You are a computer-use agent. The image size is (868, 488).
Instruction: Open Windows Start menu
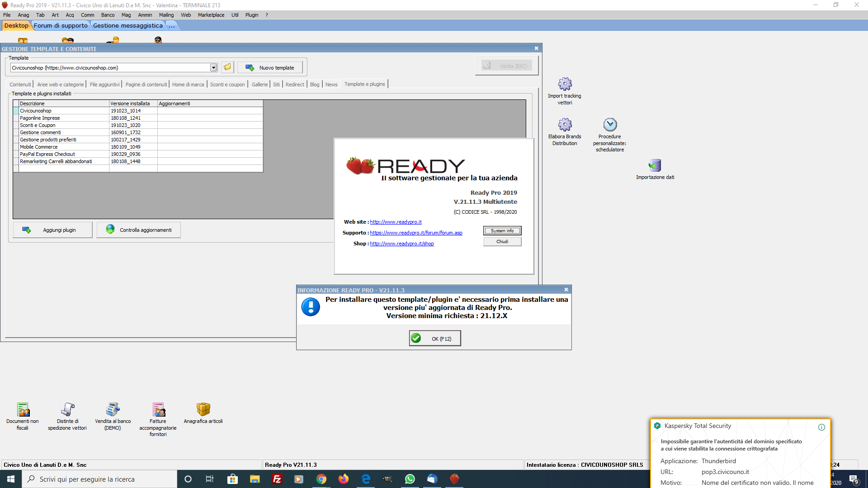[x=11, y=479]
